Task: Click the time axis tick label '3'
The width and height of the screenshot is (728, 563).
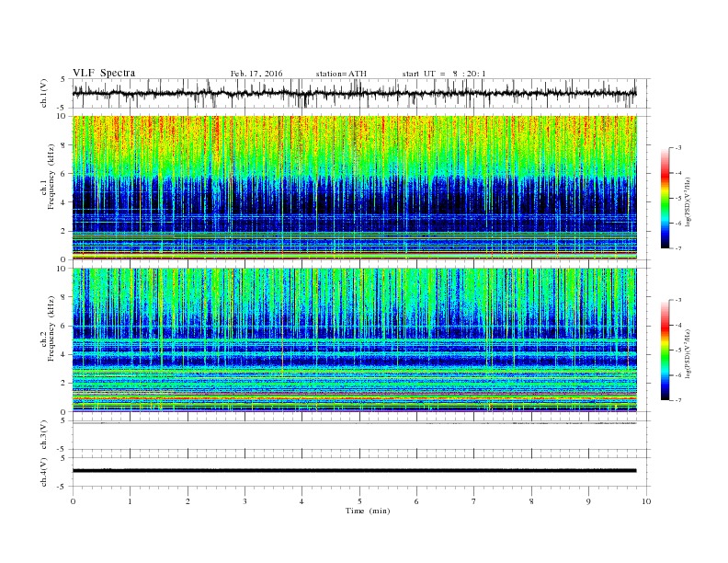Action: pyautogui.click(x=245, y=501)
